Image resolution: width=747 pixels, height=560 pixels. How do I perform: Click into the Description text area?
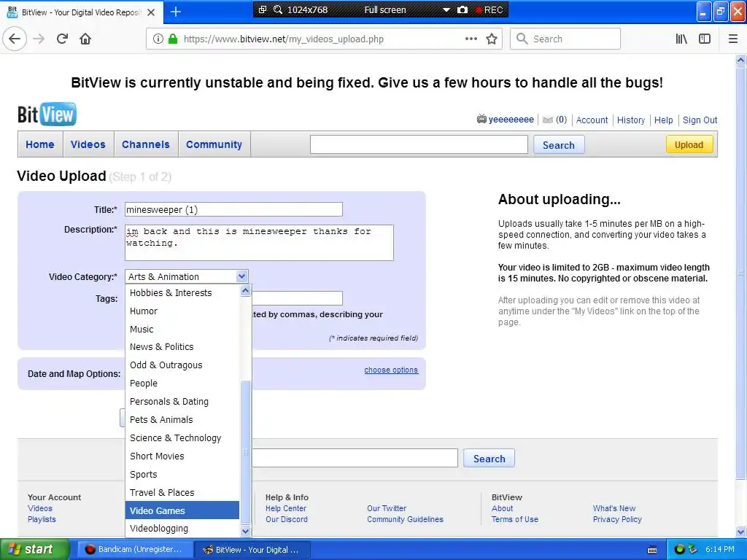click(x=259, y=243)
